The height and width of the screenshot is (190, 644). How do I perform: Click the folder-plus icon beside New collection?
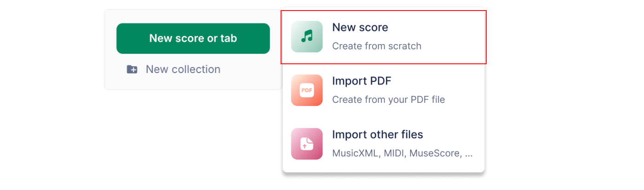click(x=132, y=69)
